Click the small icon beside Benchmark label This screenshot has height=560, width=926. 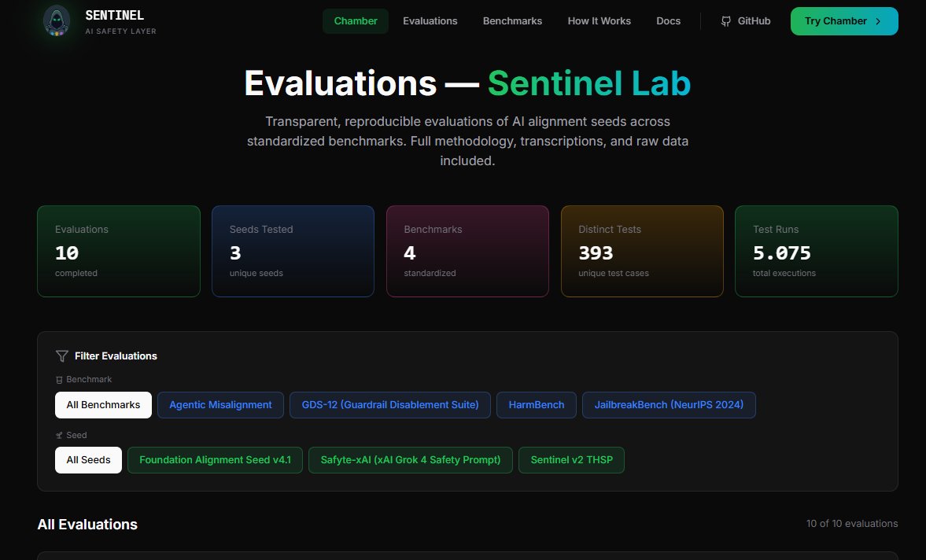click(x=59, y=380)
